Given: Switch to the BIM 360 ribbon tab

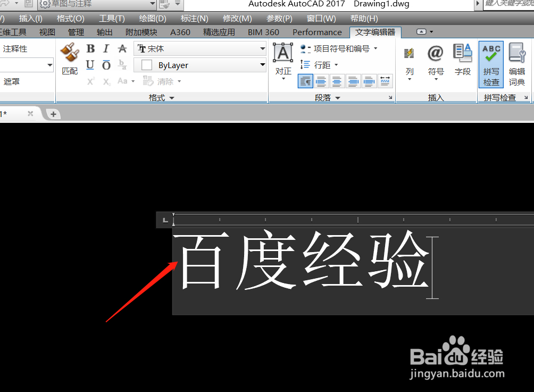Looking at the screenshot, I should (263, 32).
